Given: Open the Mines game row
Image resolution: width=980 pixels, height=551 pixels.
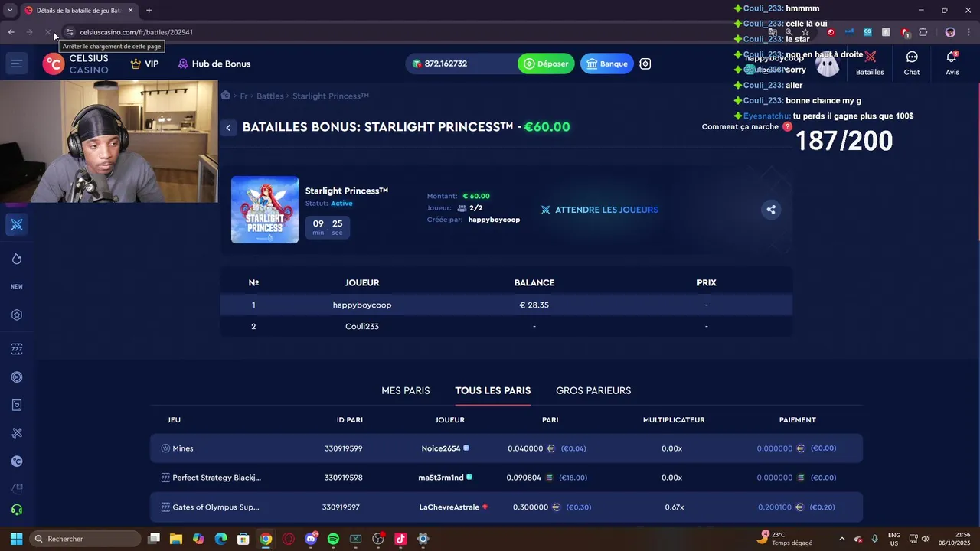Looking at the screenshot, I should coord(506,448).
